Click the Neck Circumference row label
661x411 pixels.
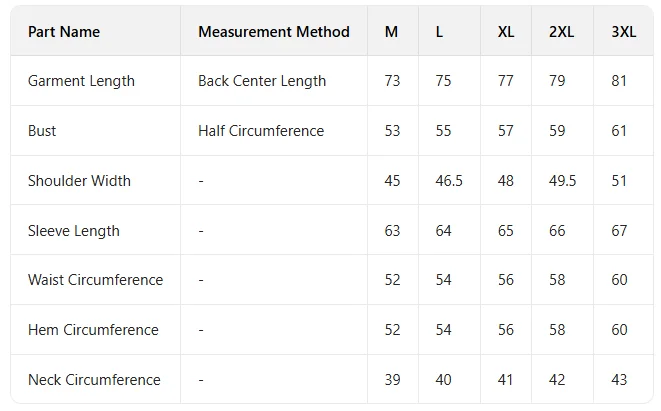[94, 380]
